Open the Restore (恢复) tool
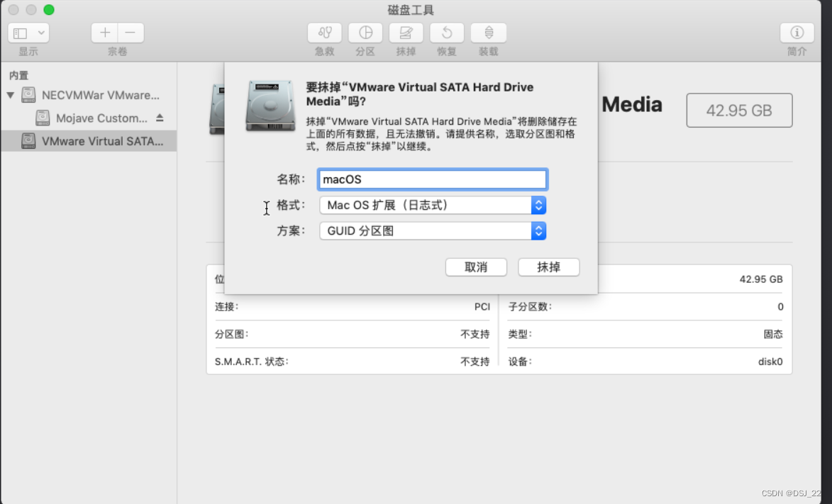The width and height of the screenshot is (832, 504). [x=447, y=33]
